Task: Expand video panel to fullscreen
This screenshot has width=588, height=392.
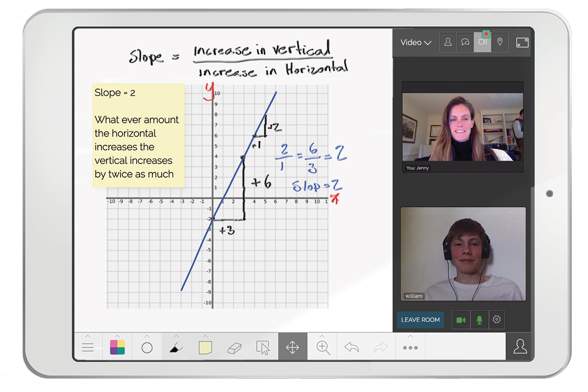Action: click(x=522, y=43)
